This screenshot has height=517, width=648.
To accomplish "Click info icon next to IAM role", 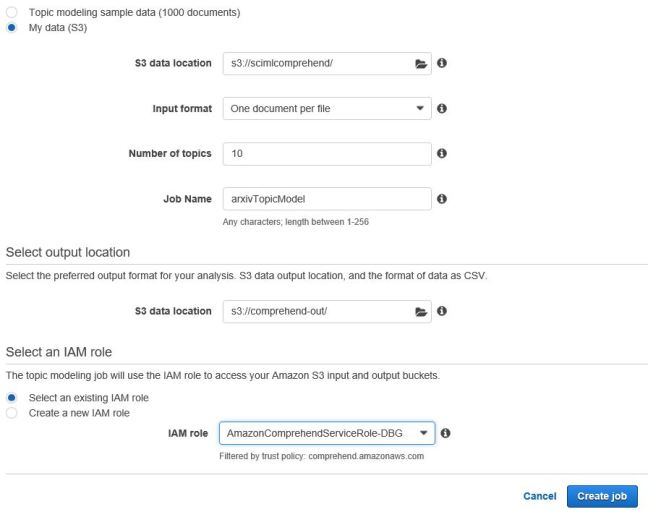I will 446,433.
